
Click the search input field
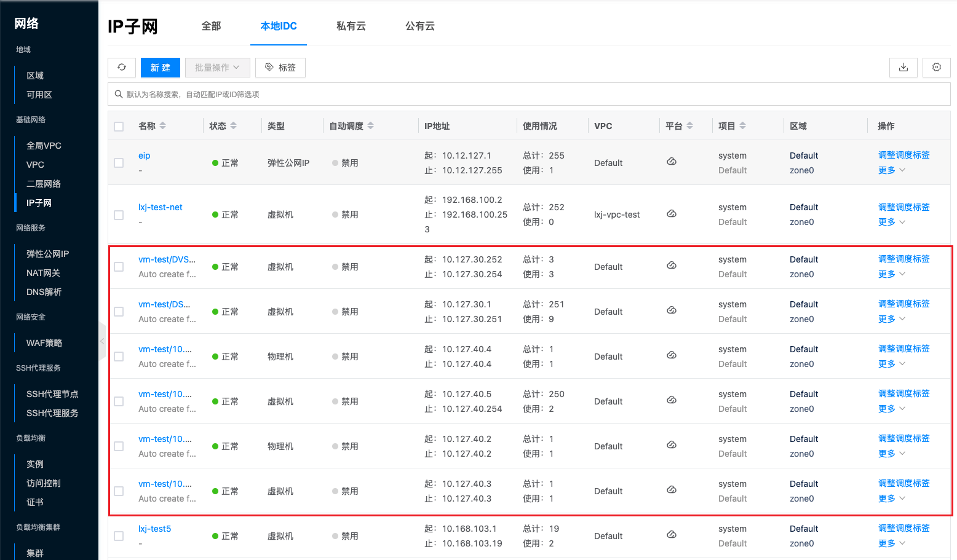pyautogui.click(x=529, y=94)
